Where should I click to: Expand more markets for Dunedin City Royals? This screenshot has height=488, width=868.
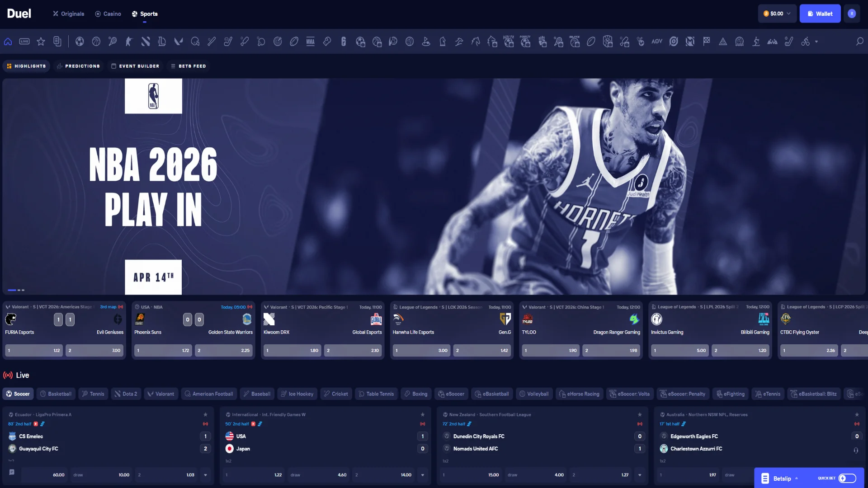(x=640, y=475)
